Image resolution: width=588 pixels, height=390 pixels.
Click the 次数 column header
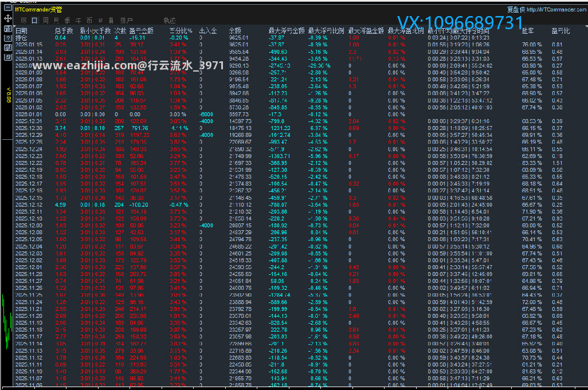[x=120, y=31]
